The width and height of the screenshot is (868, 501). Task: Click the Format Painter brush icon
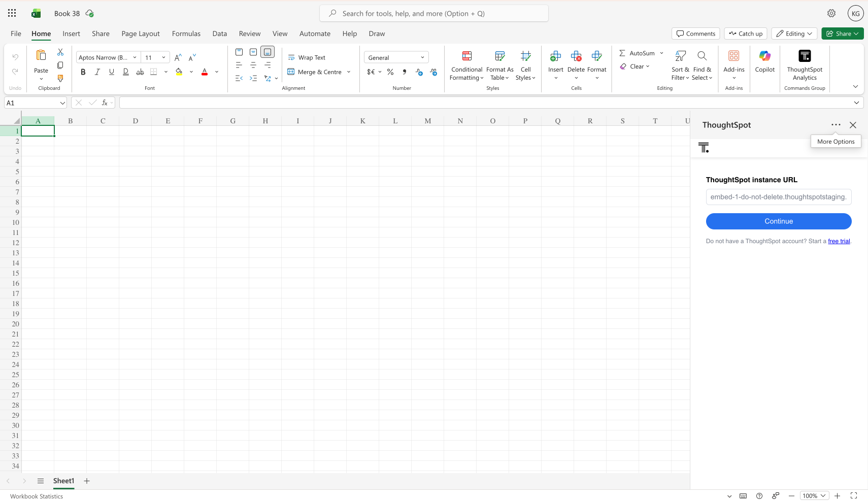pyautogui.click(x=60, y=78)
